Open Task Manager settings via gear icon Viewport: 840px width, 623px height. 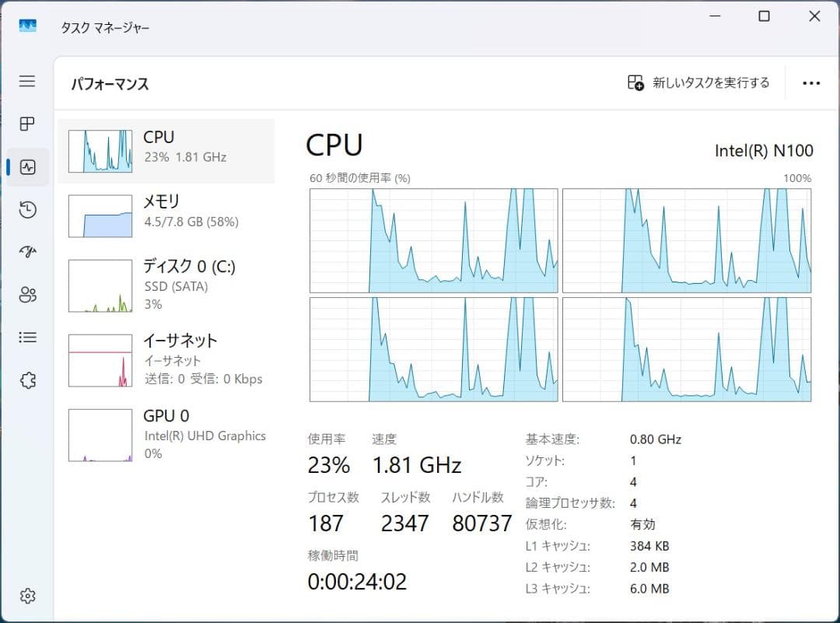point(27,595)
